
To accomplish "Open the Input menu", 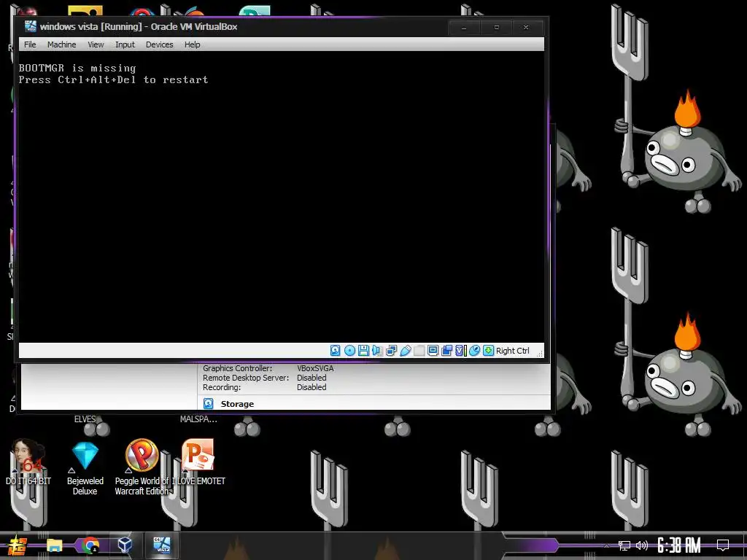I will [125, 44].
